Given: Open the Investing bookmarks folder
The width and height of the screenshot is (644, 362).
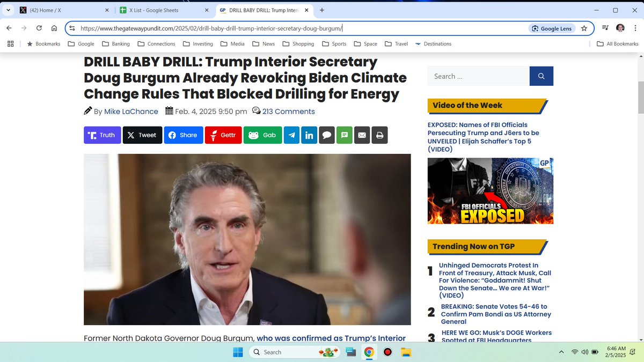Looking at the screenshot, I should pyautogui.click(x=197, y=44).
